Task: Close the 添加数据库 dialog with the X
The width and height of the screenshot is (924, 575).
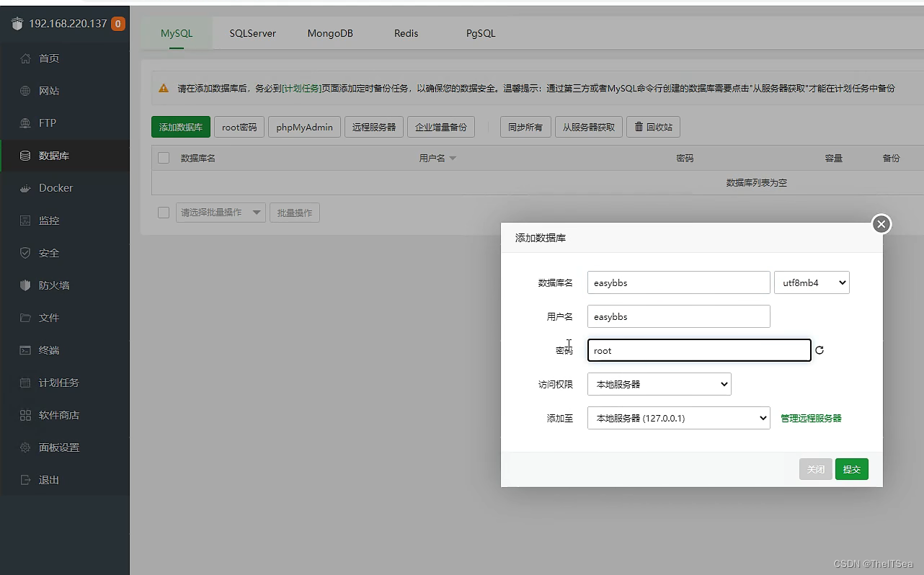Action: pos(881,224)
